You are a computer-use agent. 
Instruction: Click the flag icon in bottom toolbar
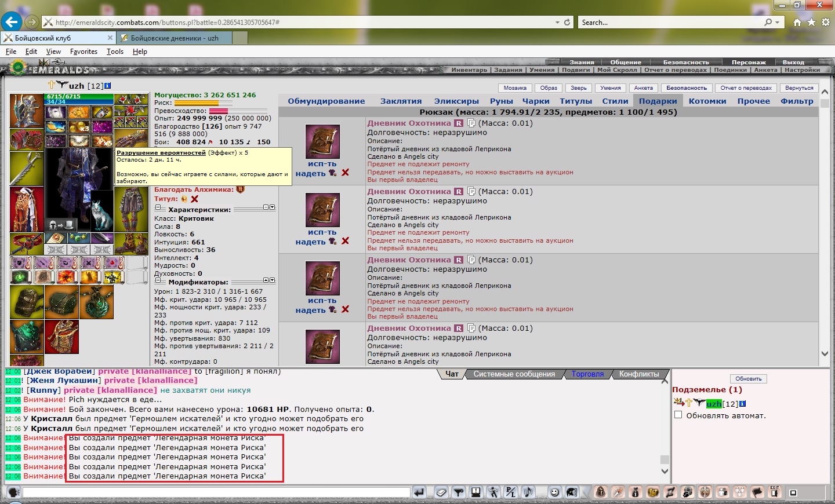point(757,492)
